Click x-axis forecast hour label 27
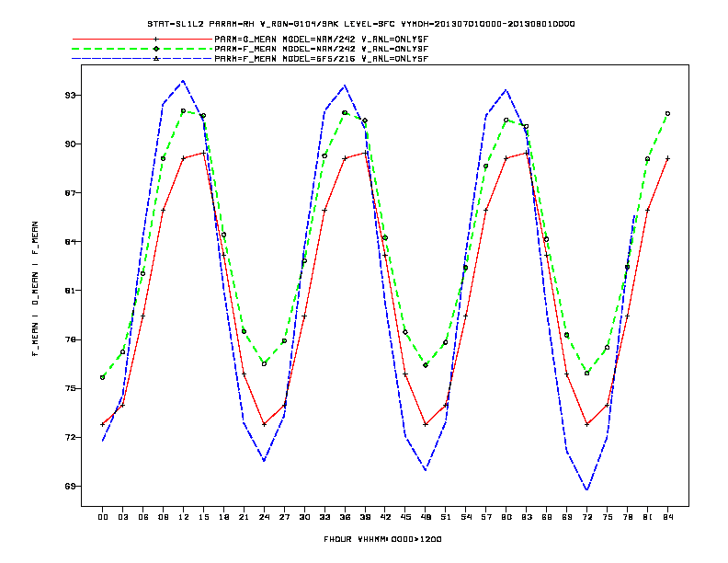The image size is (728, 563). click(284, 517)
